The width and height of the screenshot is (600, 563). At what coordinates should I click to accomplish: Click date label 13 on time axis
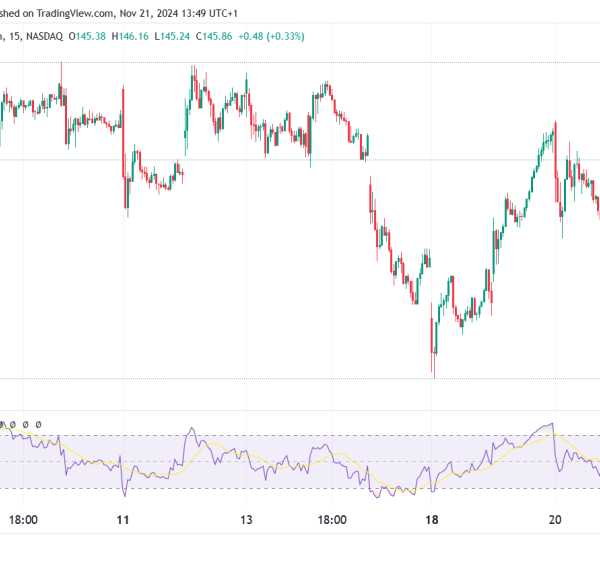pyautogui.click(x=246, y=520)
